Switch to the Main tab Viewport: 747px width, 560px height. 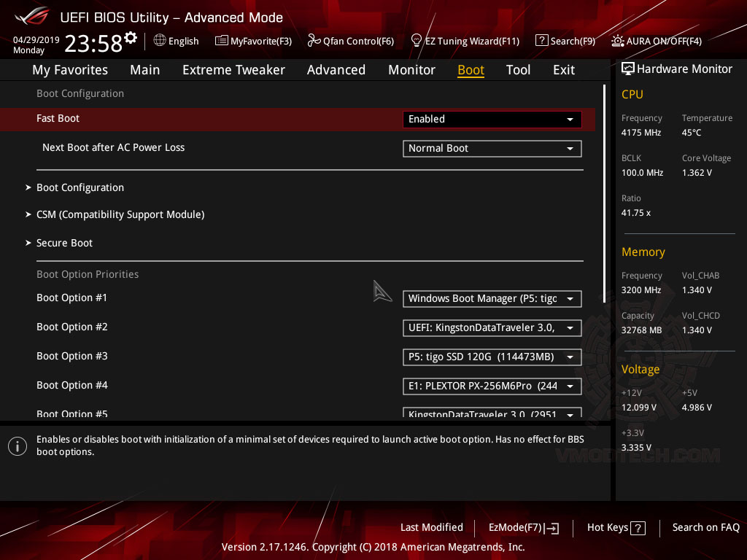point(145,70)
